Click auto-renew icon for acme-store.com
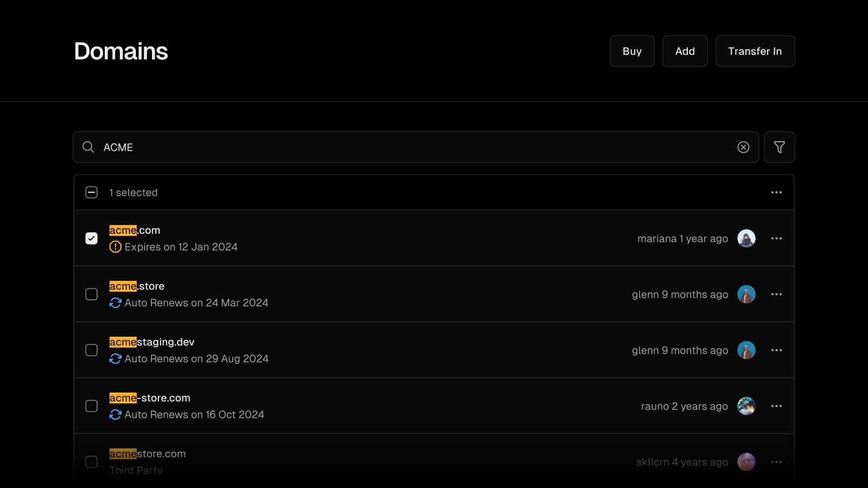Image resolution: width=868 pixels, height=488 pixels. (x=115, y=414)
